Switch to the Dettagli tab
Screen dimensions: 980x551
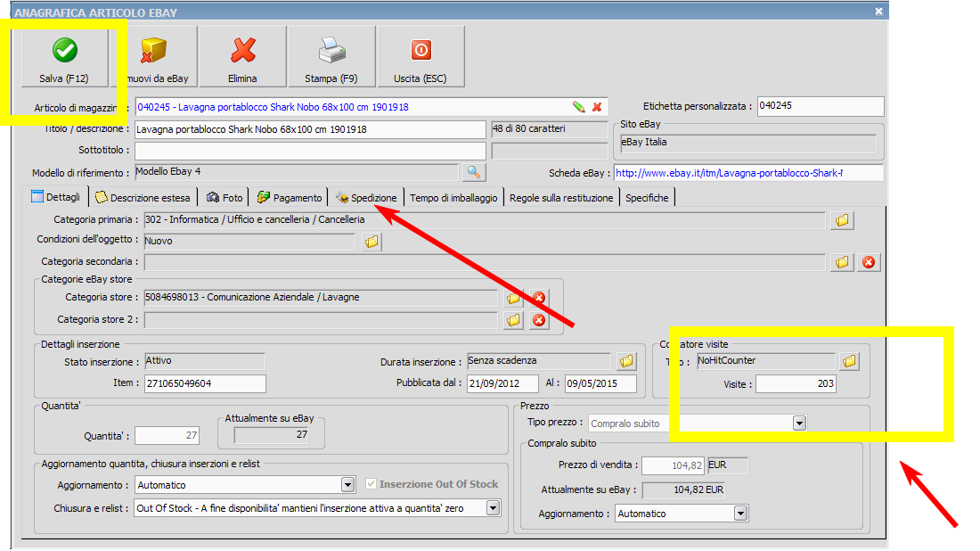click(55, 197)
